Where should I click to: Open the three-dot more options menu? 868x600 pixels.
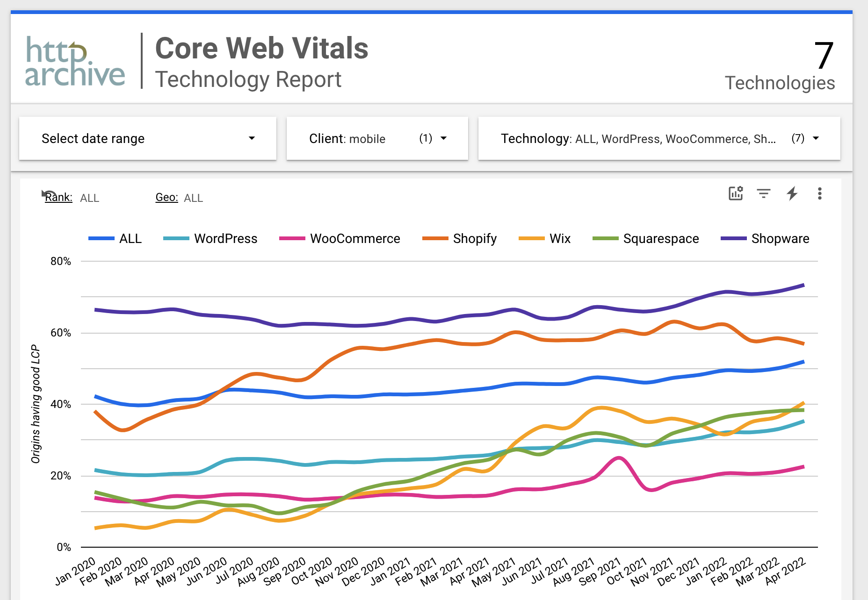tap(820, 193)
